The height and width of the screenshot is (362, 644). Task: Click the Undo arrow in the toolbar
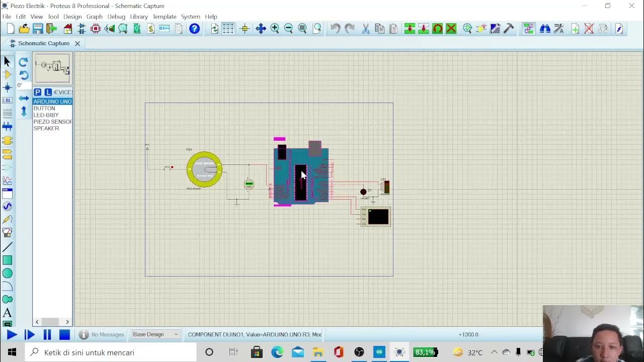click(335, 29)
